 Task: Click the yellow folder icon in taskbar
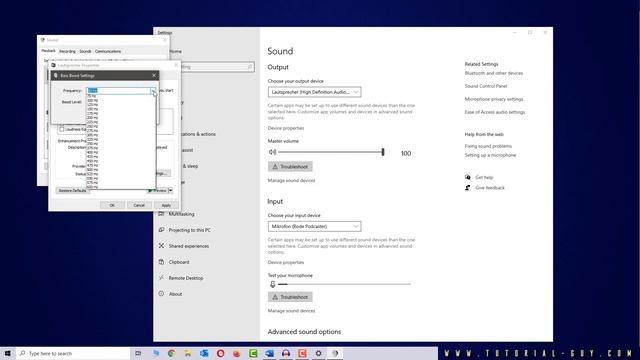tap(188, 353)
